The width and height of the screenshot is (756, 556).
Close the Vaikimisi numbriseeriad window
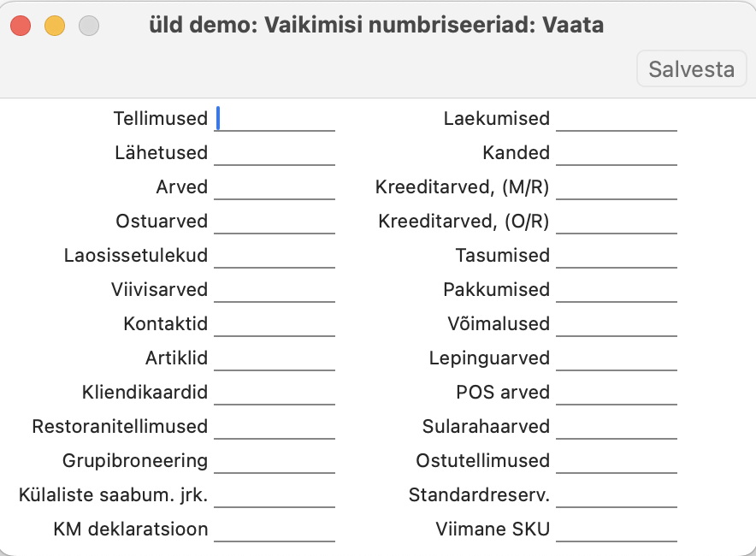(21, 26)
